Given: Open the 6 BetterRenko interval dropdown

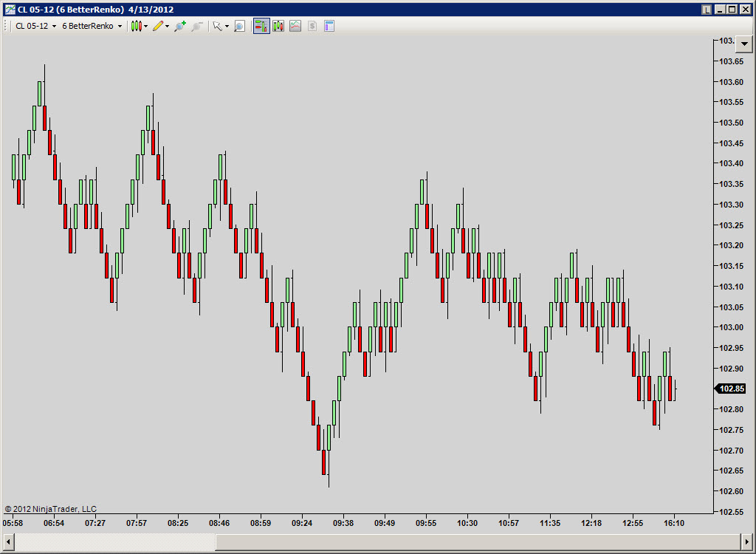Looking at the screenshot, I should [x=92, y=26].
